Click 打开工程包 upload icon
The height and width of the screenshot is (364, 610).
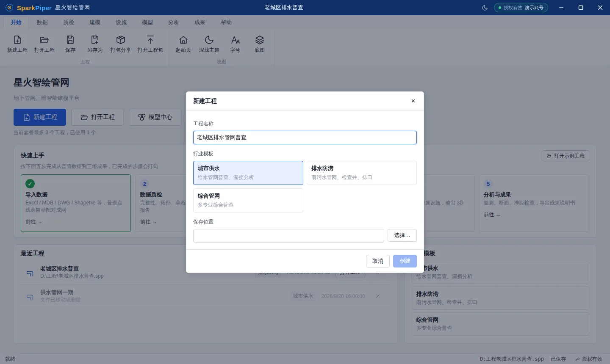[150, 40]
